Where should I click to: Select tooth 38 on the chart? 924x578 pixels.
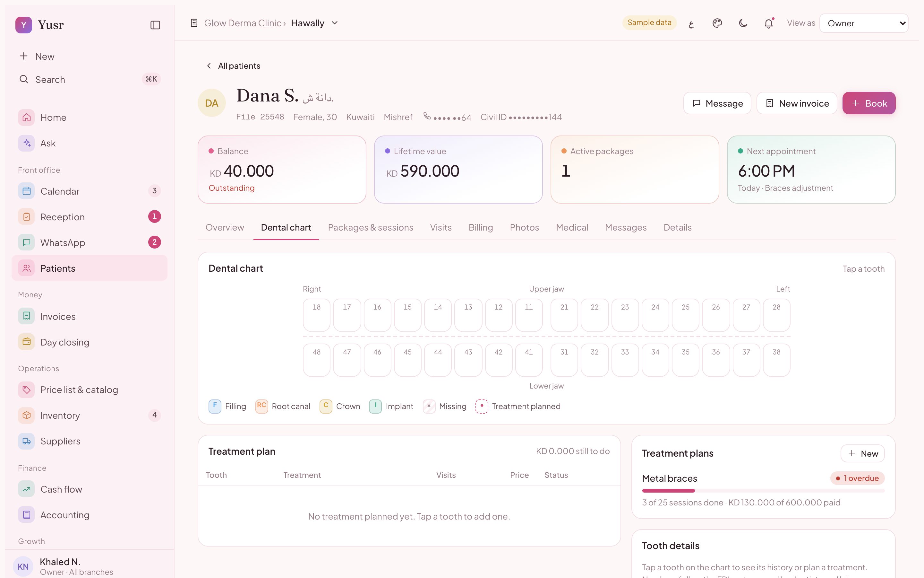click(x=777, y=360)
